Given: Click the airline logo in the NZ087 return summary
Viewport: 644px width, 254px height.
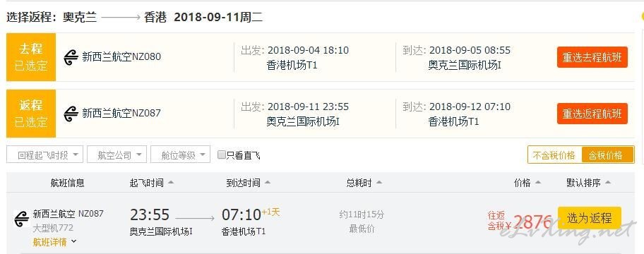Looking at the screenshot, I should (71, 114).
